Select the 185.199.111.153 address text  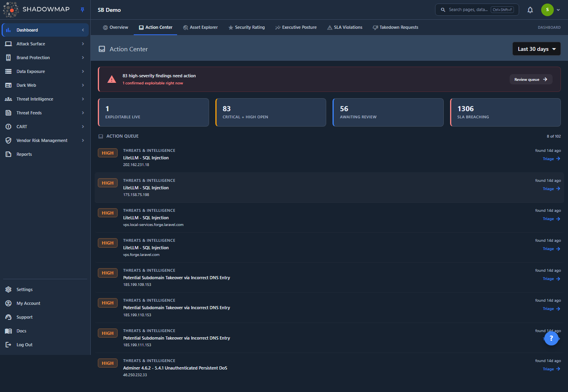[137, 345]
